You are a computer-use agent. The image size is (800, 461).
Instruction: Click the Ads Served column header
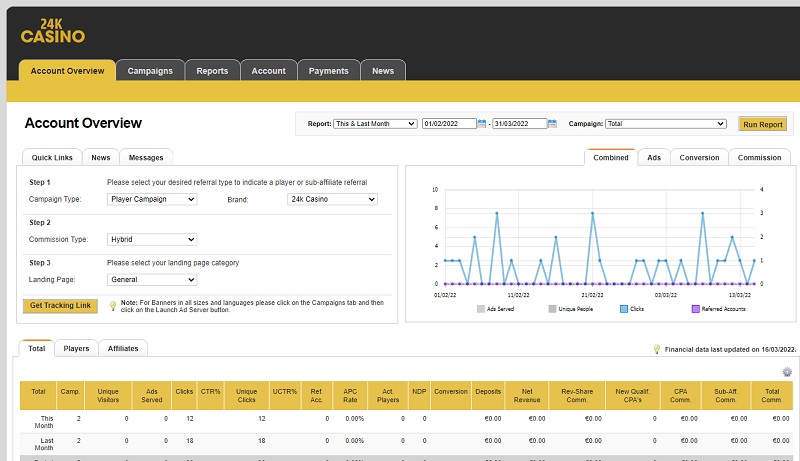click(x=152, y=396)
